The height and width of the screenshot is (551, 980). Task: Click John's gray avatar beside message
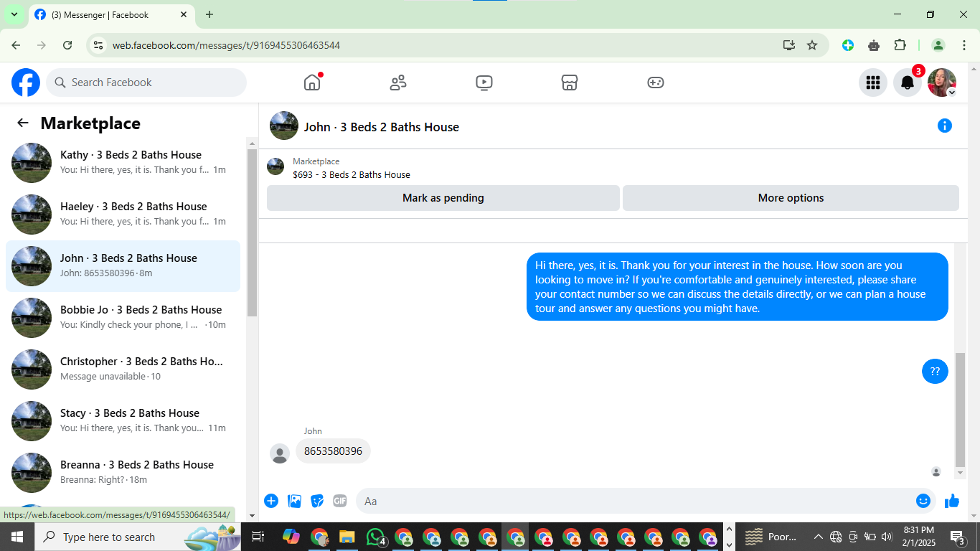tap(280, 453)
